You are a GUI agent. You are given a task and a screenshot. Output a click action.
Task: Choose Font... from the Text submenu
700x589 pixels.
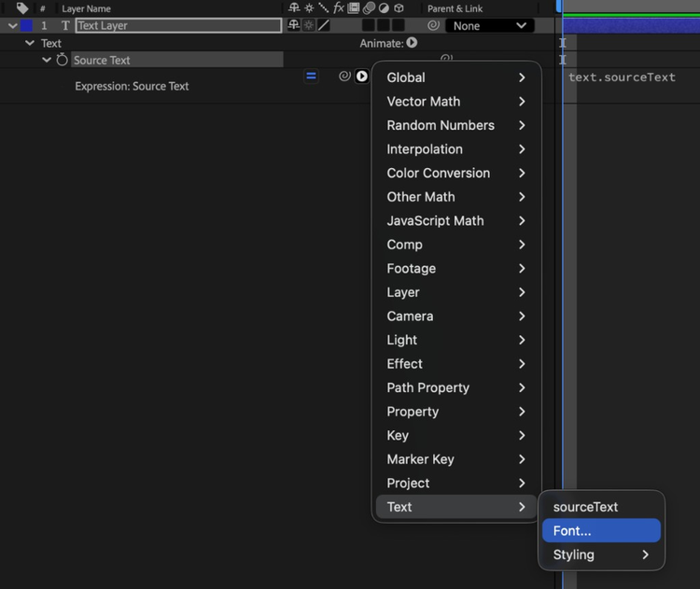(601, 531)
